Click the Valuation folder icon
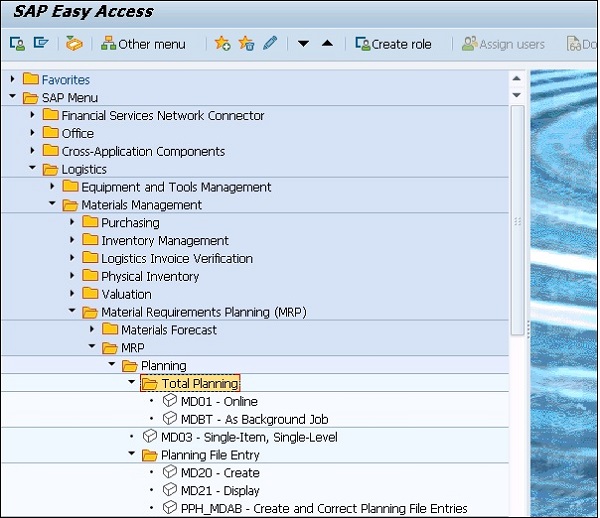600x518 pixels. (x=90, y=293)
